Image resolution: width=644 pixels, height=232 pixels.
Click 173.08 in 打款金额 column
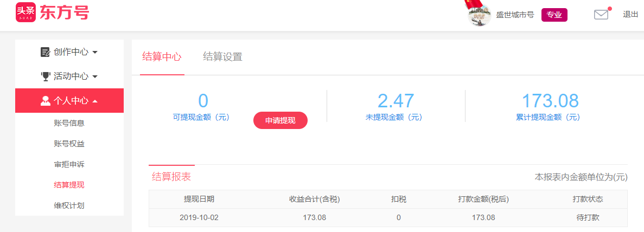point(483,217)
